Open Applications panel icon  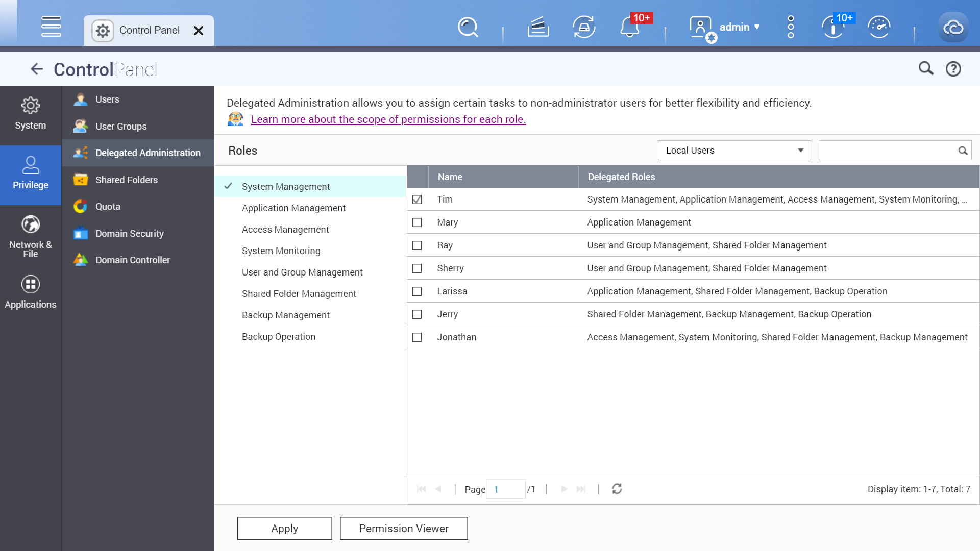point(30,285)
